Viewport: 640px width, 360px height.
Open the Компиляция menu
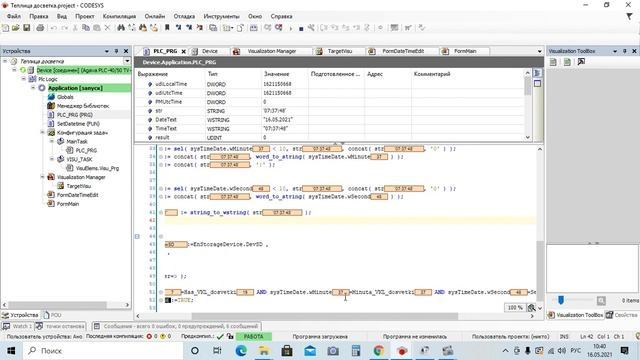(x=119, y=16)
